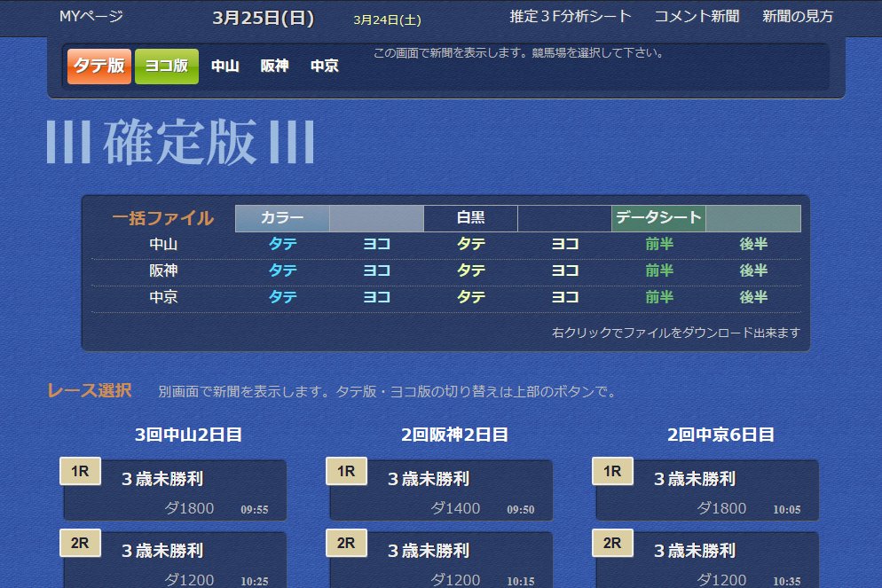Switch to the 3月24日(土) date
Image resolution: width=882 pixels, height=588 pixels.
(x=387, y=20)
